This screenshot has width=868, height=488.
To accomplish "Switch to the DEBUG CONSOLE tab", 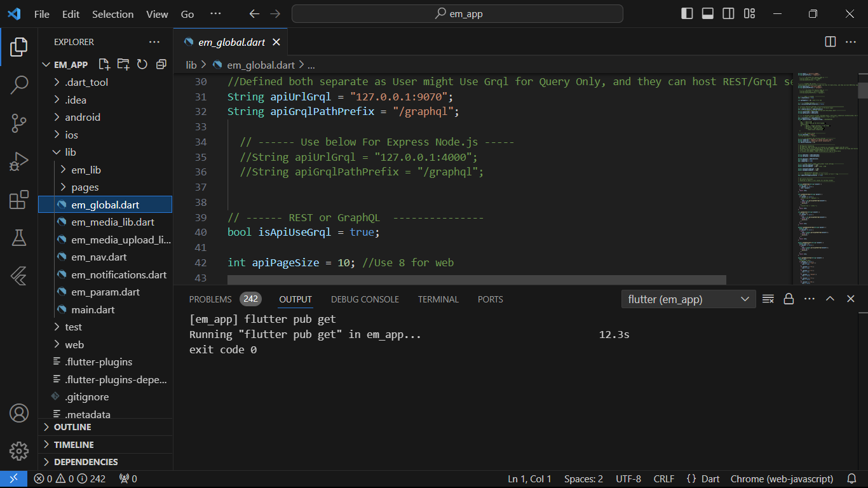I will pos(365,299).
